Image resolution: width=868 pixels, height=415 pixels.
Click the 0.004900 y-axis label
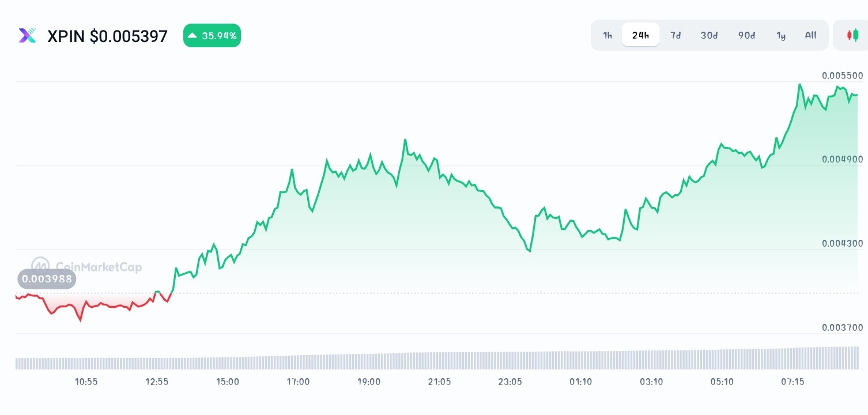coord(843,159)
